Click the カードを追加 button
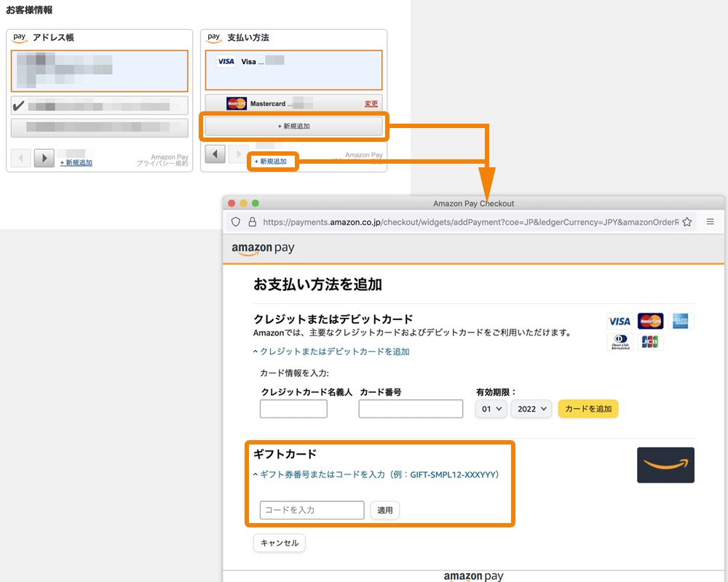This screenshot has height=582, width=728. point(588,409)
